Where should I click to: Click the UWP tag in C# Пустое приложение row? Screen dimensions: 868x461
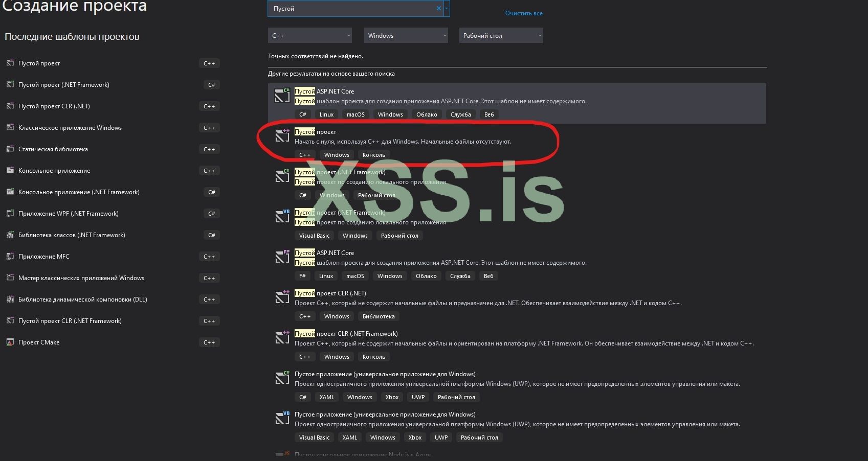(x=418, y=397)
